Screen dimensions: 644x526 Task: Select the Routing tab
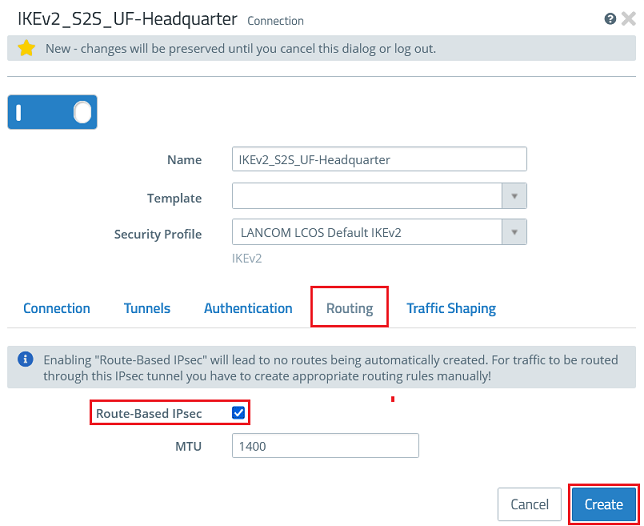point(349,308)
